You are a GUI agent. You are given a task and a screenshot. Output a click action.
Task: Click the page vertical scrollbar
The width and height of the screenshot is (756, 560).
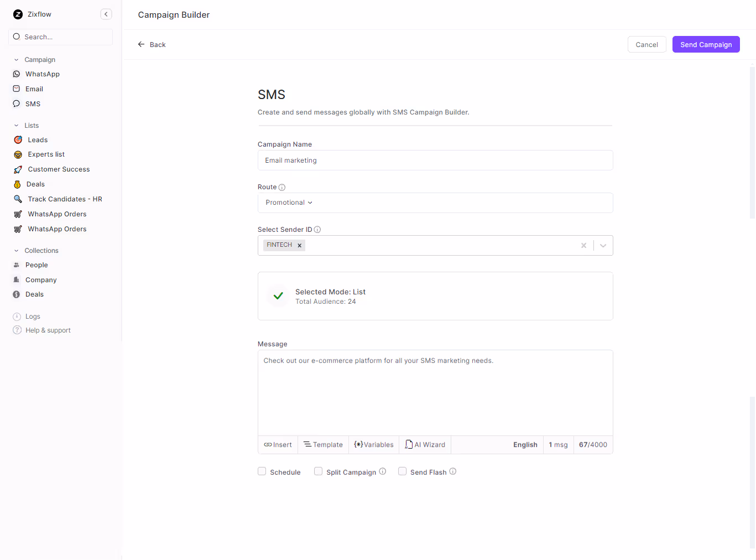752,143
